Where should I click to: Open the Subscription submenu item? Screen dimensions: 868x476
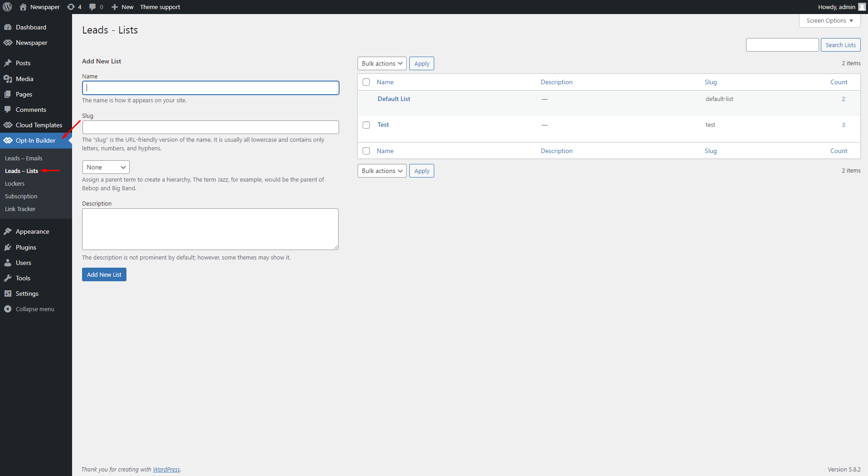[21, 196]
